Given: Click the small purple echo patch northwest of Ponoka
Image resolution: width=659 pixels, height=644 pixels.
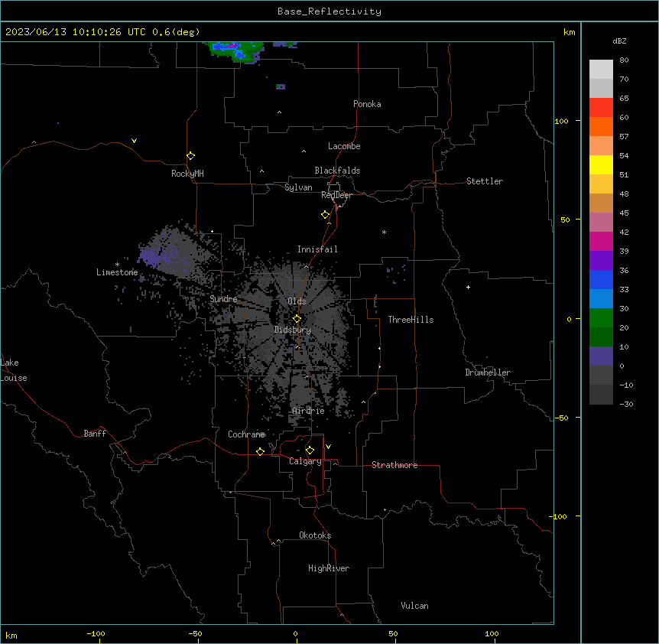Looking at the screenshot, I should 281,86.
